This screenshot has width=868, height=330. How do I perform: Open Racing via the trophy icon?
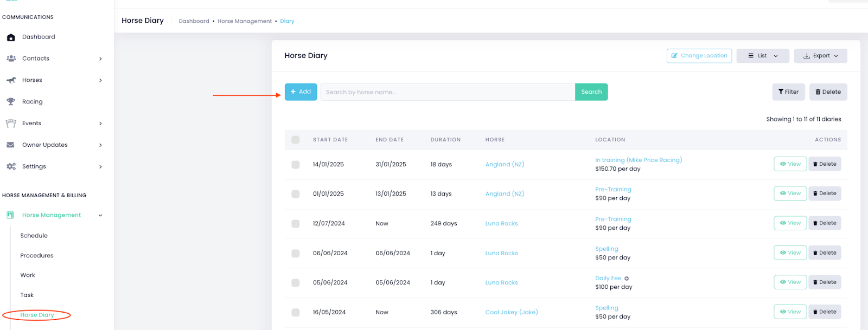(11, 102)
